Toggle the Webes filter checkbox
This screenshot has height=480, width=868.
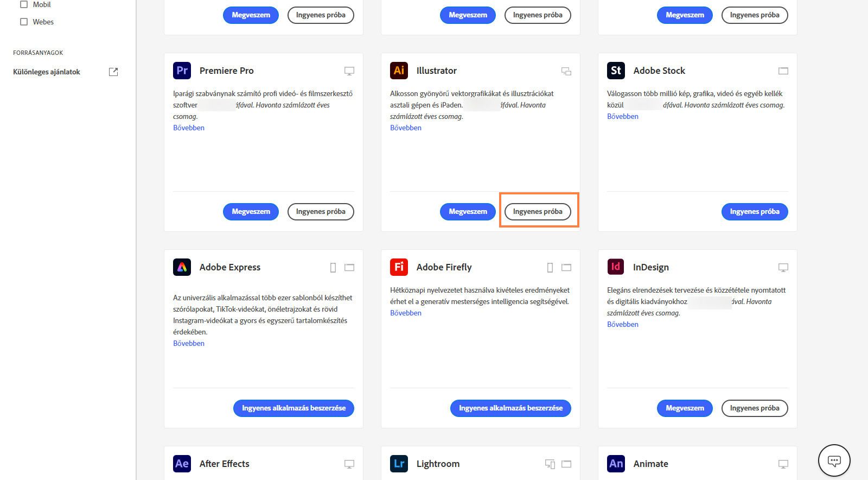(24, 22)
